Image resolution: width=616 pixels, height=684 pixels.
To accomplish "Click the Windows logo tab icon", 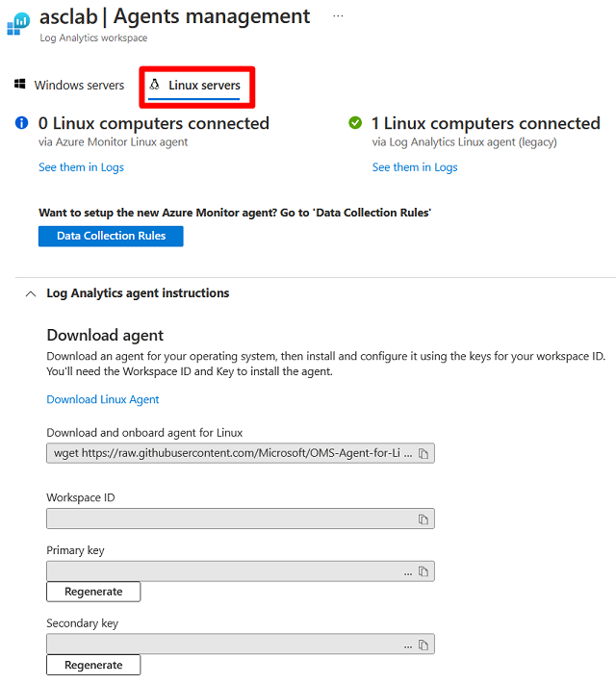I will (20, 85).
